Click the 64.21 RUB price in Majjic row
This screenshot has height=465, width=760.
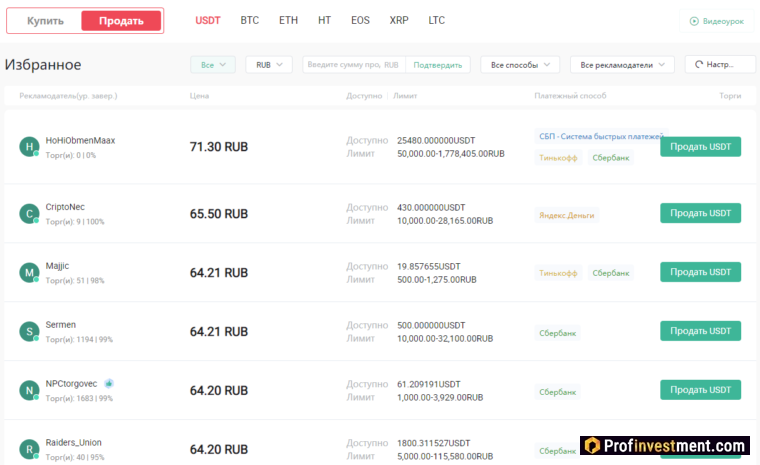[x=219, y=273]
